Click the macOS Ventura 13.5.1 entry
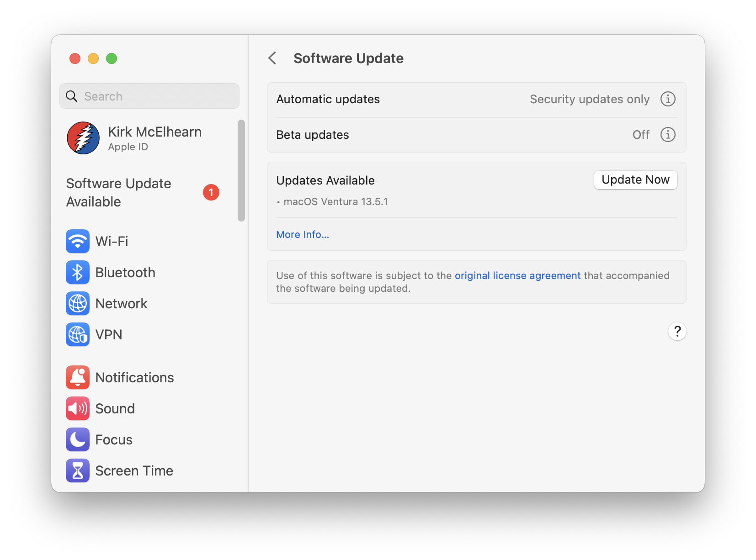The image size is (756, 560). pyautogui.click(x=335, y=201)
